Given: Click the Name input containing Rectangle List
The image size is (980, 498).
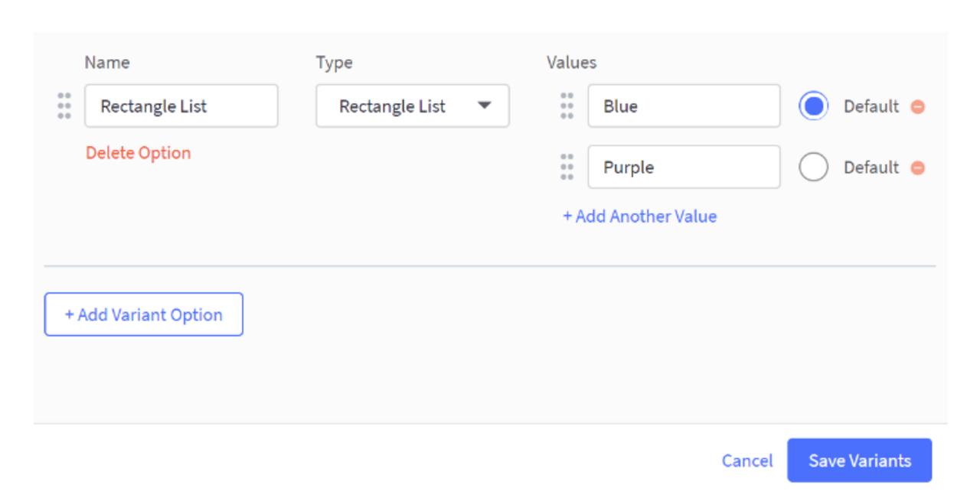Looking at the screenshot, I should 181,106.
